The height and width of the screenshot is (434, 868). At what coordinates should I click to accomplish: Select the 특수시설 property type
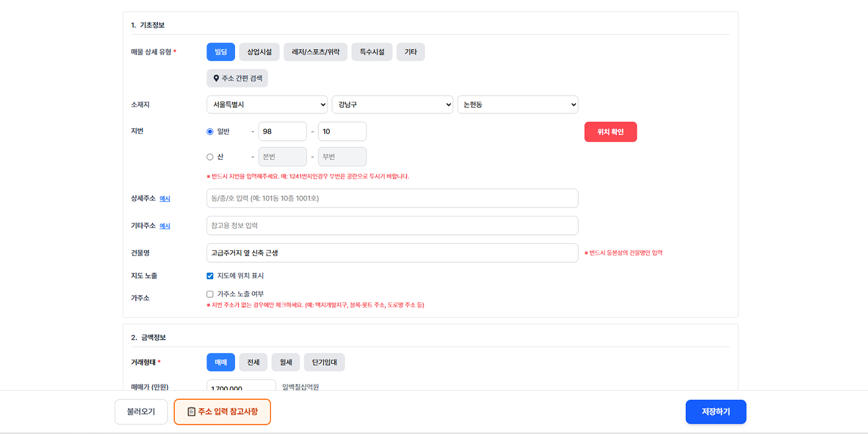tap(372, 52)
